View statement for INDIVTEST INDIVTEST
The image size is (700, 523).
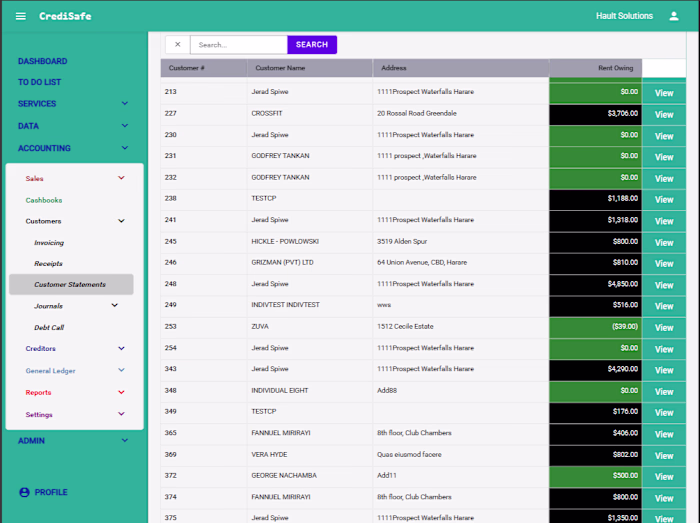point(664,306)
